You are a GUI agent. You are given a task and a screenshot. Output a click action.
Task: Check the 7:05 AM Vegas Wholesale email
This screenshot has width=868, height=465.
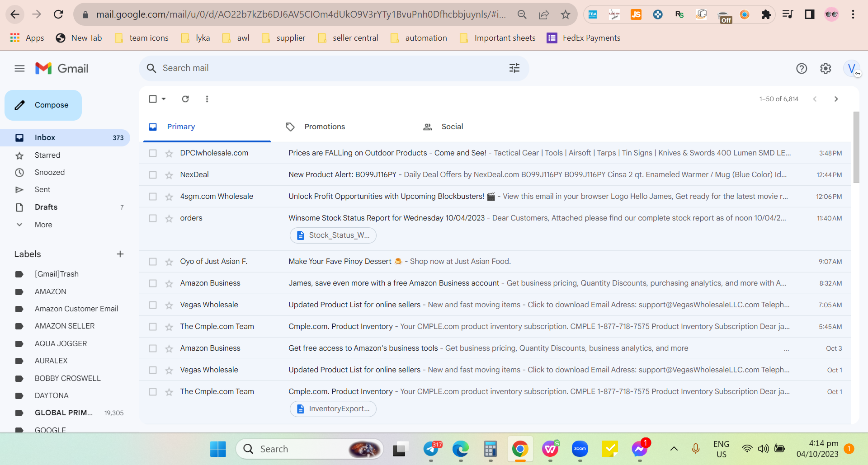point(153,305)
